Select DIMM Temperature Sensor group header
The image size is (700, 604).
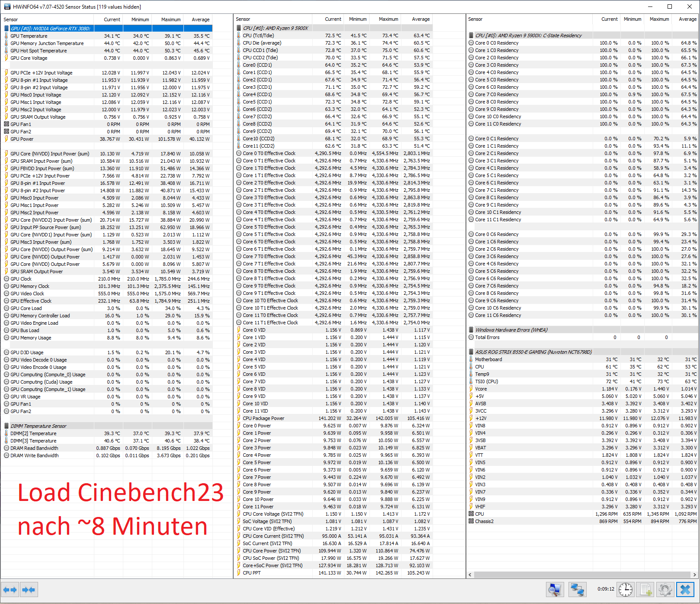pyautogui.click(x=107, y=426)
